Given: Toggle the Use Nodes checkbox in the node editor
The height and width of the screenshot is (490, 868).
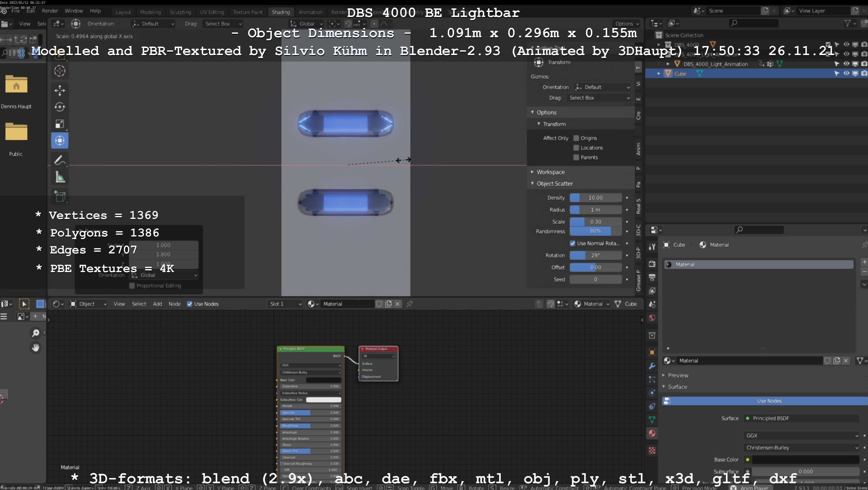Looking at the screenshot, I should [x=190, y=304].
